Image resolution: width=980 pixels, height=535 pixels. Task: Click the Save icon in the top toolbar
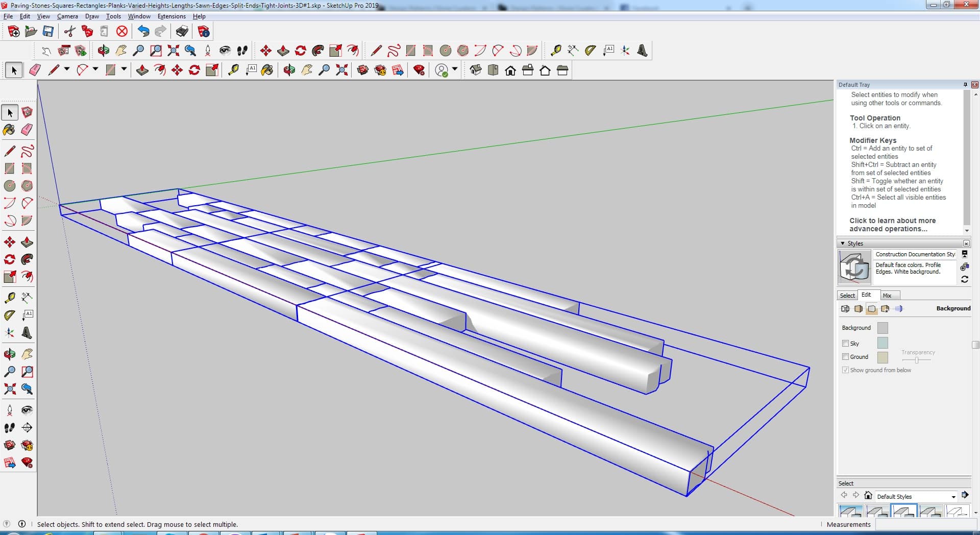[x=48, y=32]
